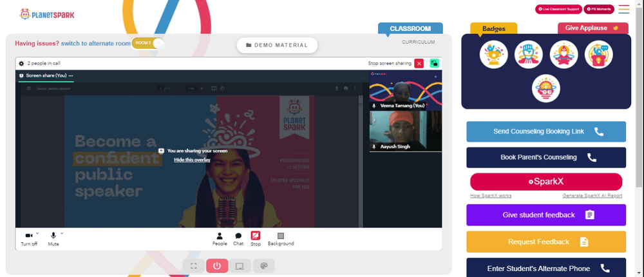The height and width of the screenshot is (277, 644).
Task: Award the raised fist badge
Action: 529,55
